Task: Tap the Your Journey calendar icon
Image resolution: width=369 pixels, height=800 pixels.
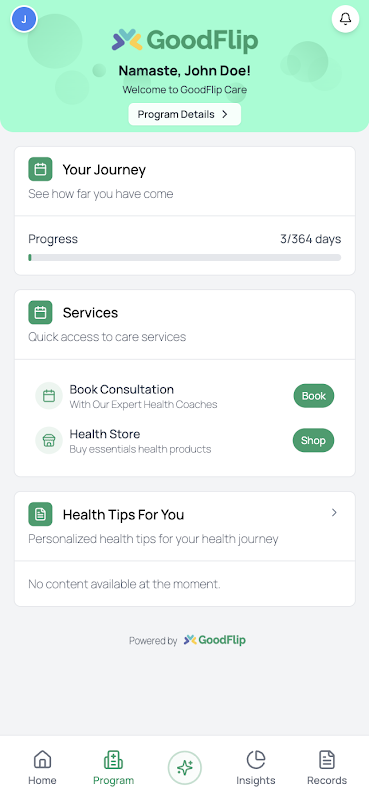Action: click(x=40, y=169)
